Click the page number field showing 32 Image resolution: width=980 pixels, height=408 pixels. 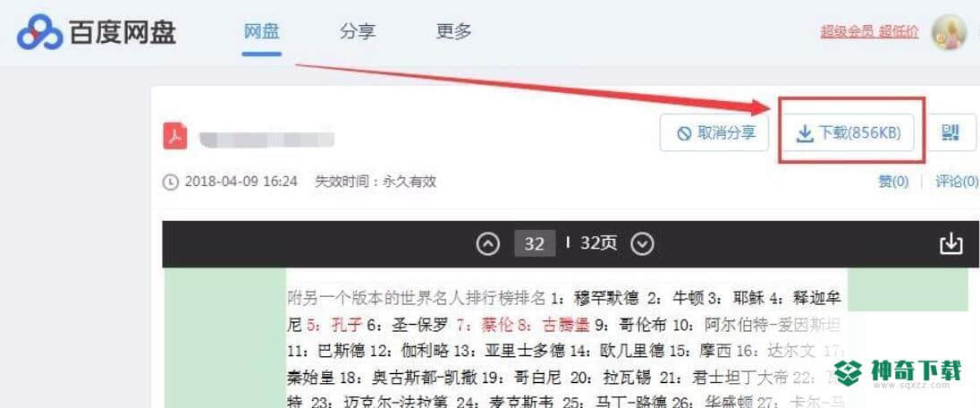535,243
